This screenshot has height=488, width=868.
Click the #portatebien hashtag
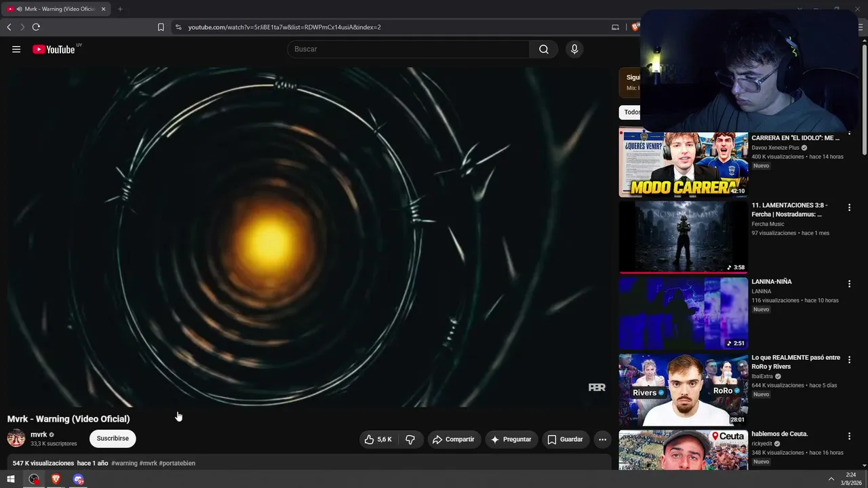click(x=177, y=464)
